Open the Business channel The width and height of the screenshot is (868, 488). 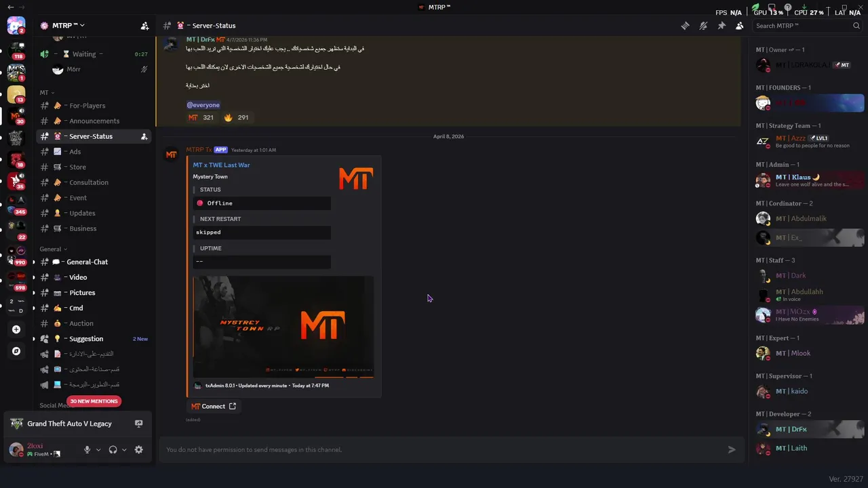click(x=94, y=228)
